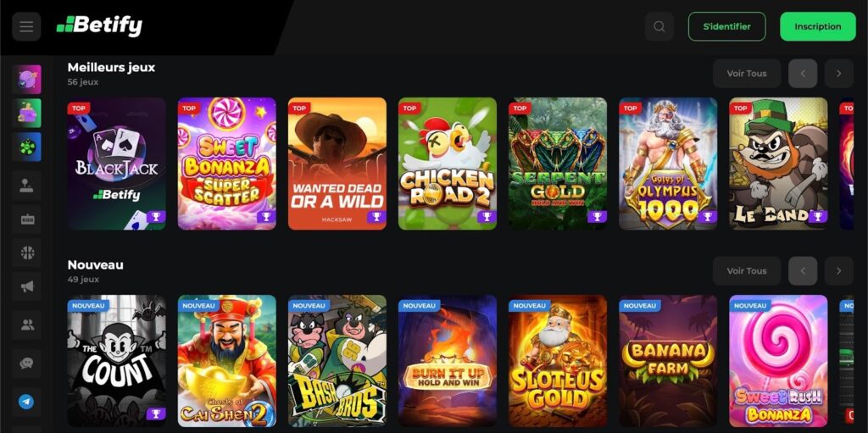
Task: Open the green wallet bonus sidebar icon
Action: pyautogui.click(x=26, y=113)
